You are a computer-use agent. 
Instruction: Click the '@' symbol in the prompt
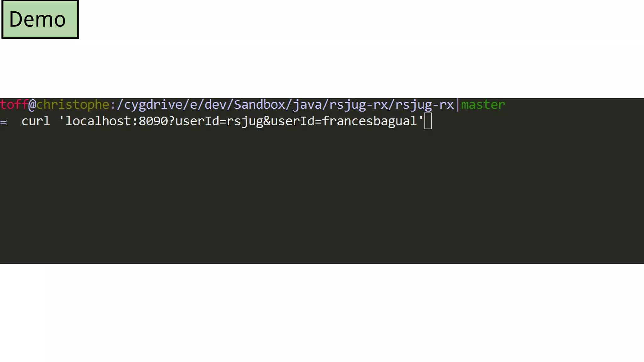point(32,105)
